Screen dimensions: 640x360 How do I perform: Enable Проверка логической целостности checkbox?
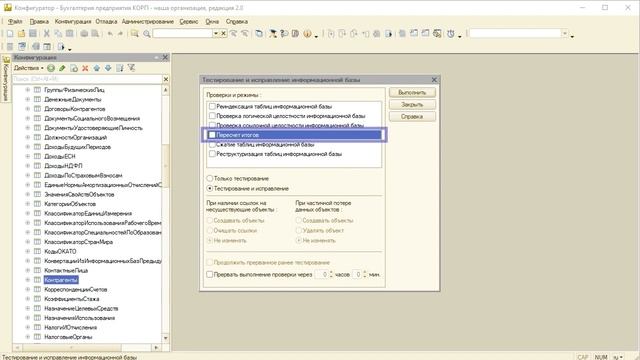pyautogui.click(x=212, y=116)
